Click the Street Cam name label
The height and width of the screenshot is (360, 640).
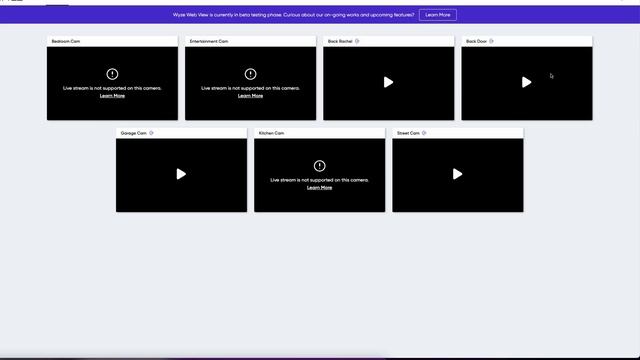[x=408, y=133]
